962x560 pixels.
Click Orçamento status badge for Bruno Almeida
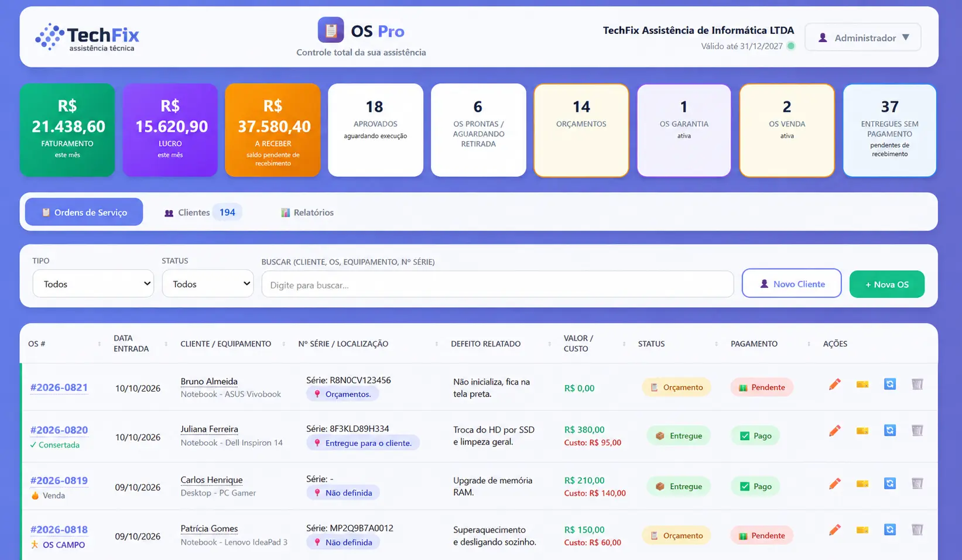[677, 387]
